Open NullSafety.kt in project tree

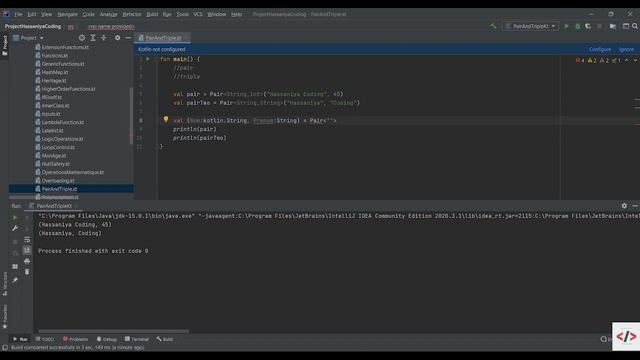56,164
